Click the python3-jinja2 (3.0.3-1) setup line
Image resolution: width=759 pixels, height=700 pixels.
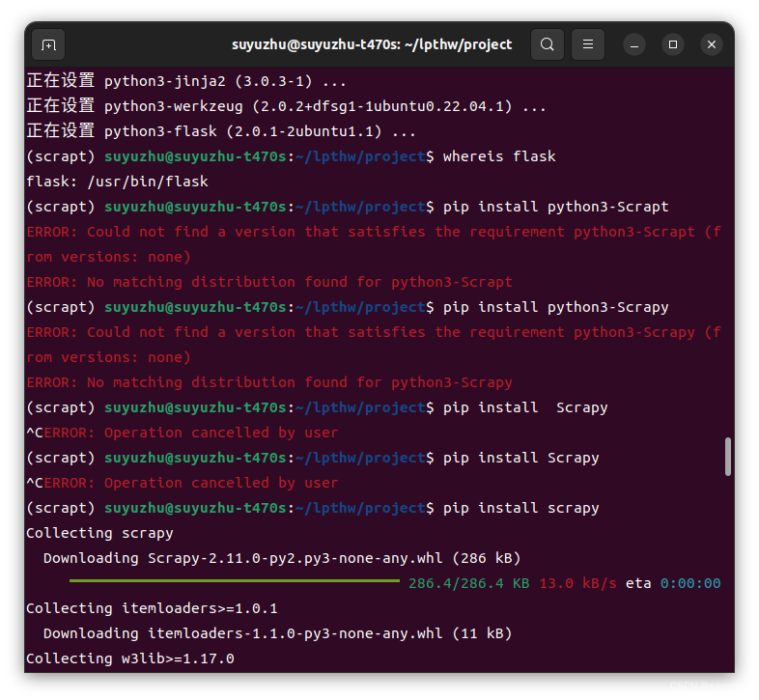(186, 81)
